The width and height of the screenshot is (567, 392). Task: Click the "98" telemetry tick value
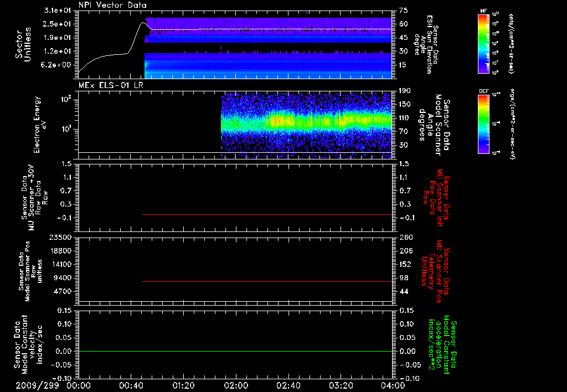404,278
